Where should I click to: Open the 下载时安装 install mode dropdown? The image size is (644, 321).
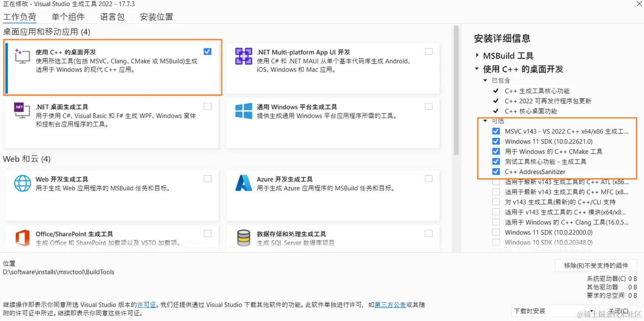click(553, 311)
